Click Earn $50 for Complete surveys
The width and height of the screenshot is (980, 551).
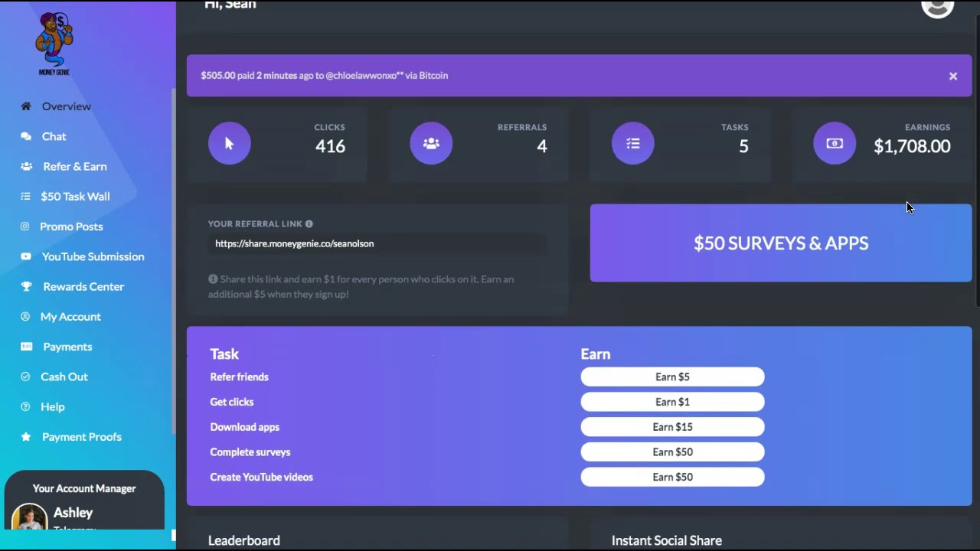pyautogui.click(x=672, y=452)
